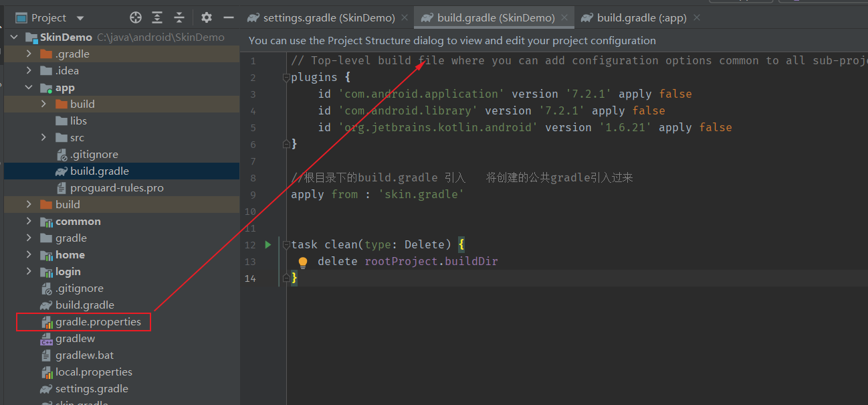Screen dimensions: 868x405
Task: Switch to settings.gradle (SkinDemo) tab
Action: 328,18
